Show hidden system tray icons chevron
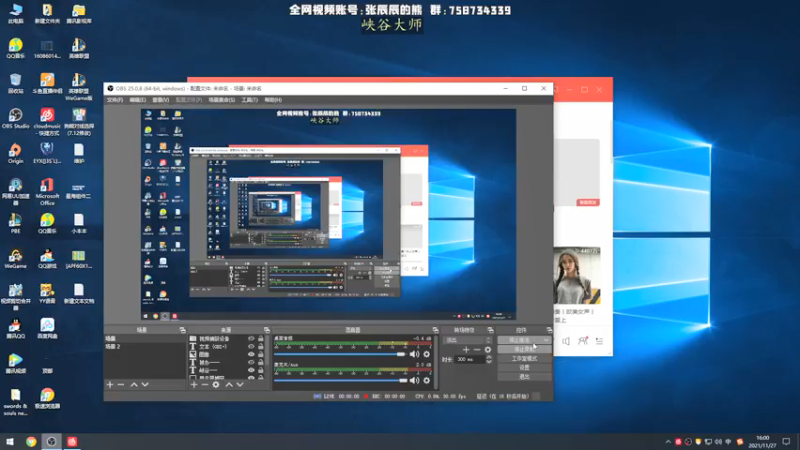The height and width of the screenshot is (450, 800). [668, 442]
